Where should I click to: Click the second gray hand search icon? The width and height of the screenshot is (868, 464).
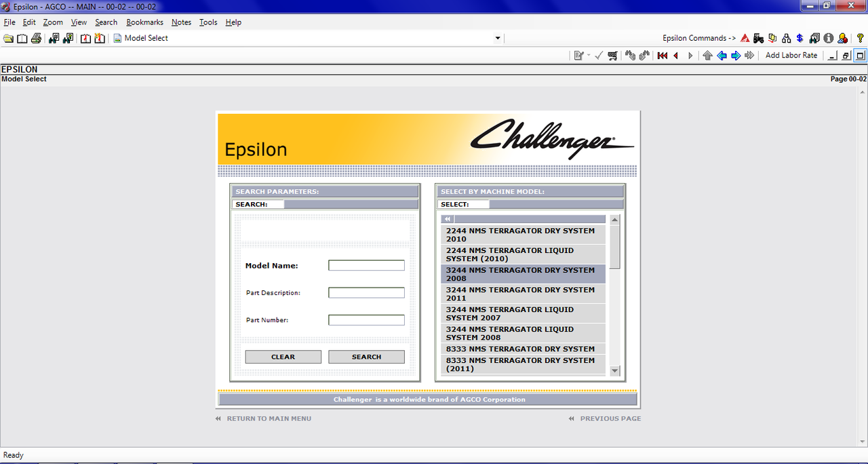(x=644, y=56)
